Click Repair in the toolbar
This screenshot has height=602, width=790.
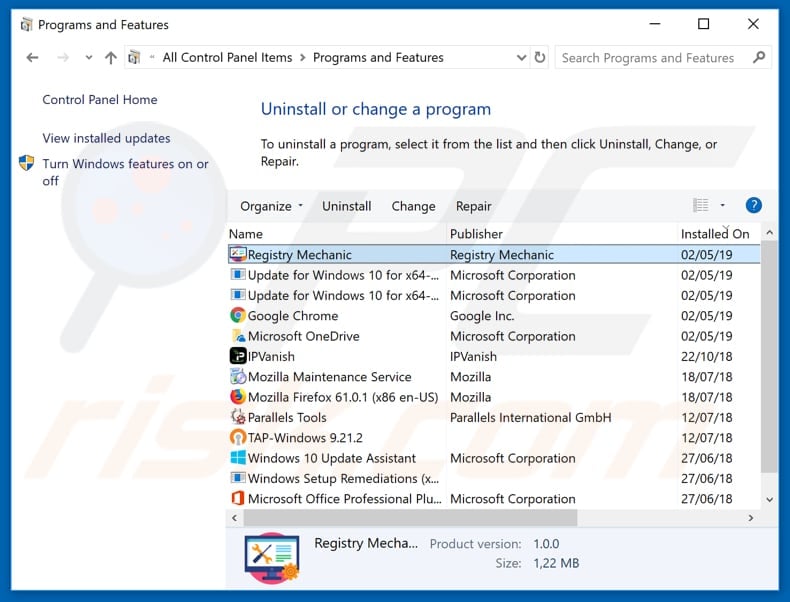473,206
